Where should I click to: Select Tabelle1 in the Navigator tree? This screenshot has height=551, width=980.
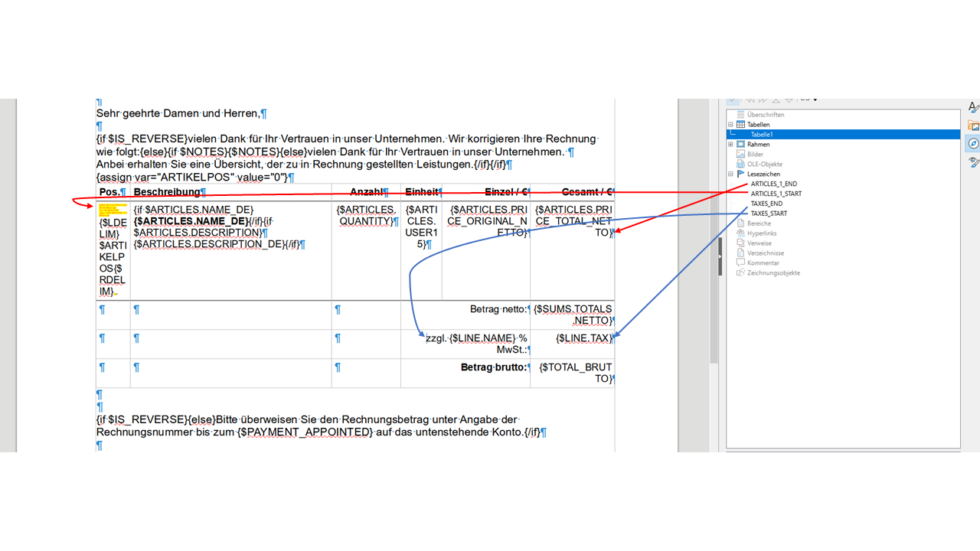click(x=761, y=135)
